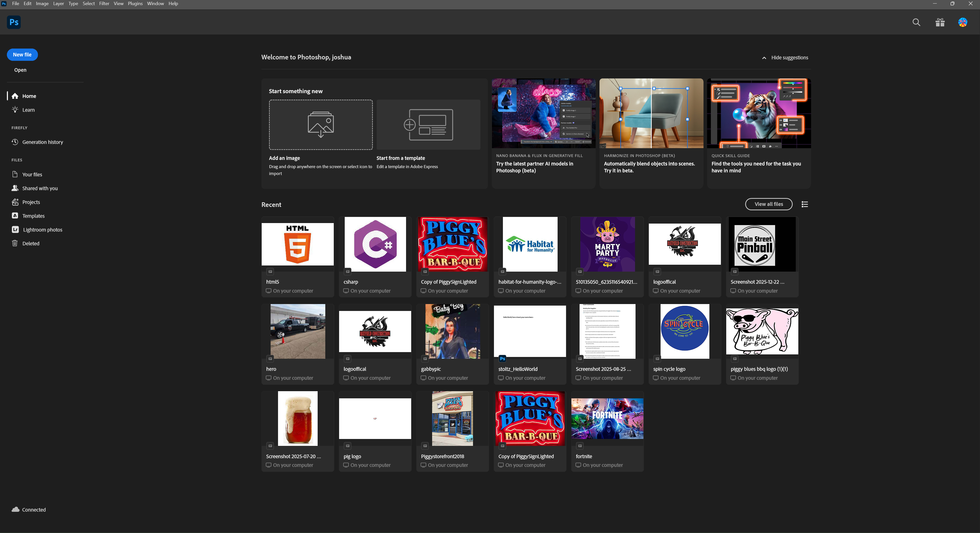Click the Lightroom photos Lr icon
980x533 pixels.
pyautogui.click(x=15, y=229)
